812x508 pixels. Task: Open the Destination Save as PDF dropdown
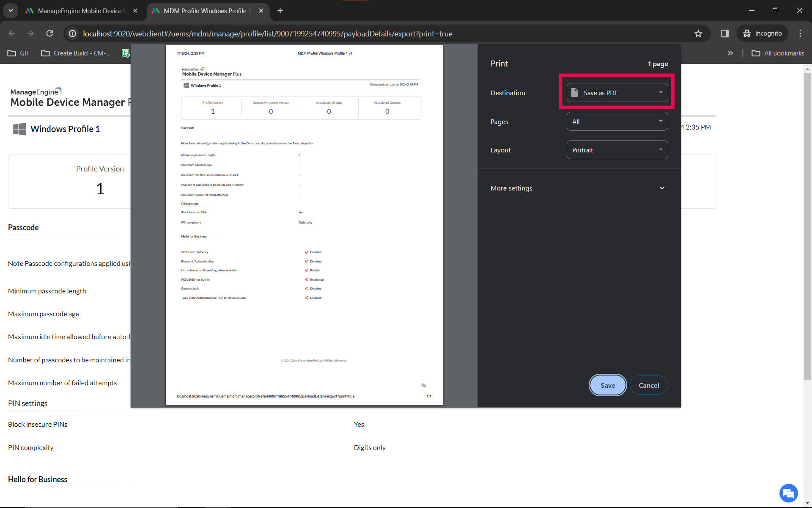617,93
